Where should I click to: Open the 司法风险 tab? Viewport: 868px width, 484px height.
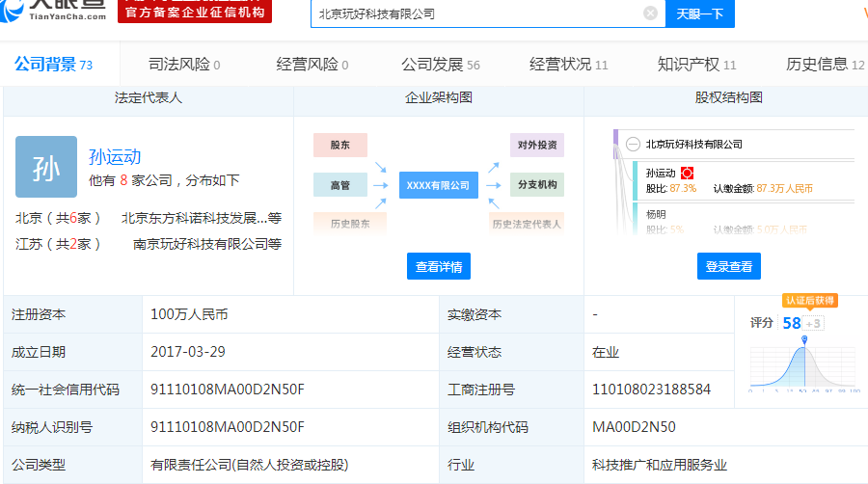(x=184, y=65)
